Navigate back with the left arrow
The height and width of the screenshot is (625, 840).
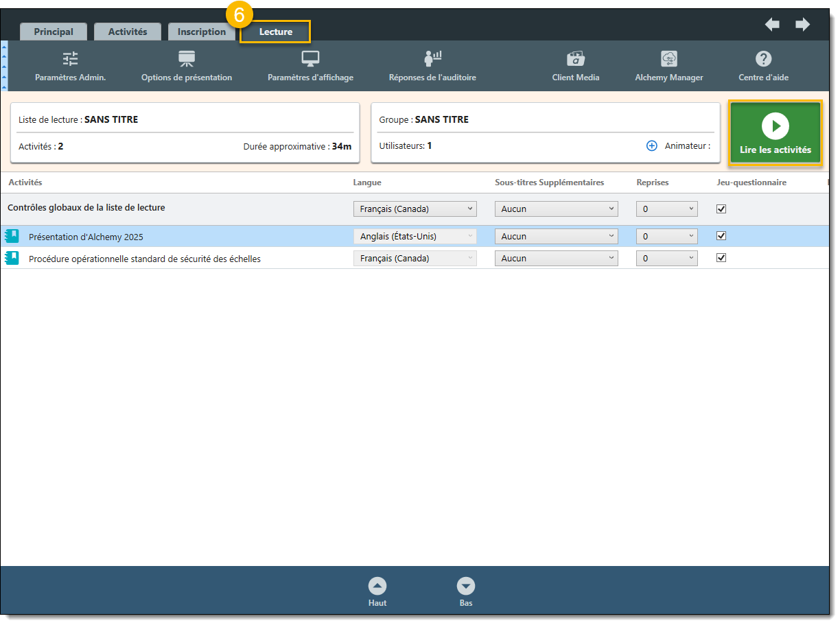772,25
